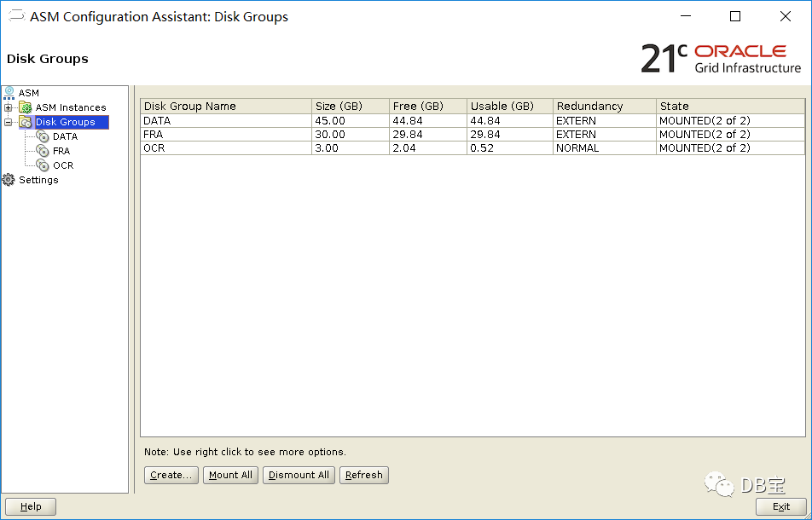Select the DATA row in table

pyautogui.click(x=473, y=120)
